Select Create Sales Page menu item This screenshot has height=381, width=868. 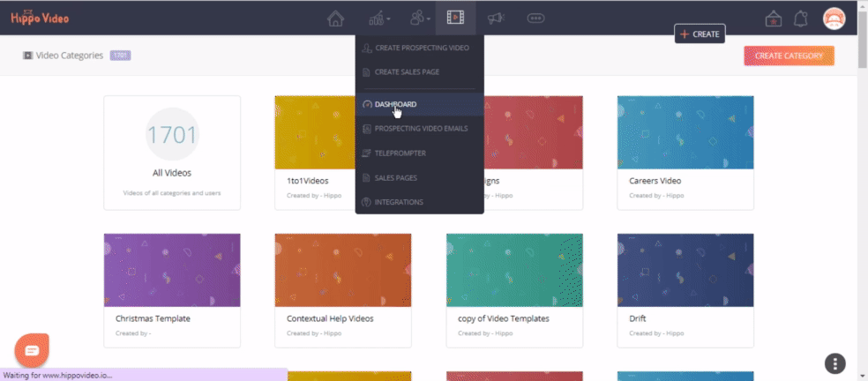point(420,72)
